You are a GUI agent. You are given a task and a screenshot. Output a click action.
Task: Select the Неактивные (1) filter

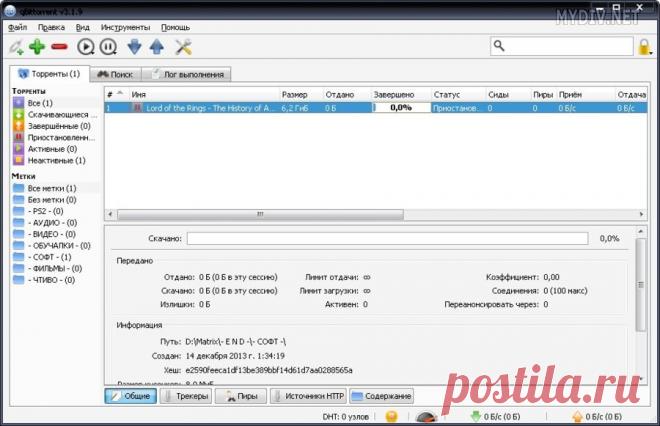(x=56, y=160)
